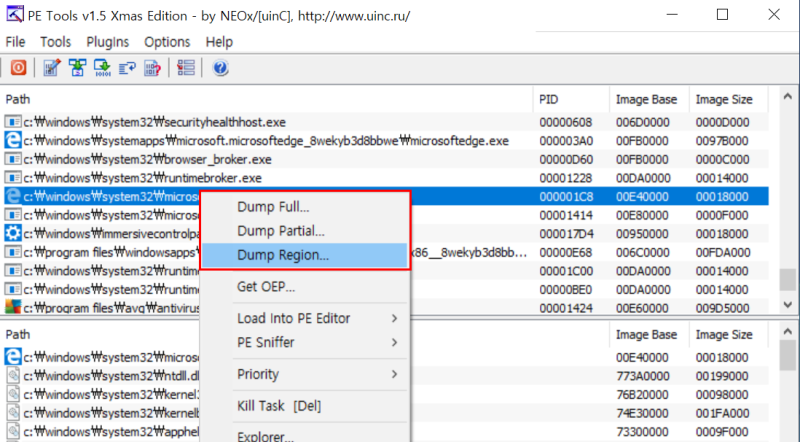Viewport: 800px width, 442px height.
Task: Click the icon of browser_broker.exe row
Action: (13, 159)
